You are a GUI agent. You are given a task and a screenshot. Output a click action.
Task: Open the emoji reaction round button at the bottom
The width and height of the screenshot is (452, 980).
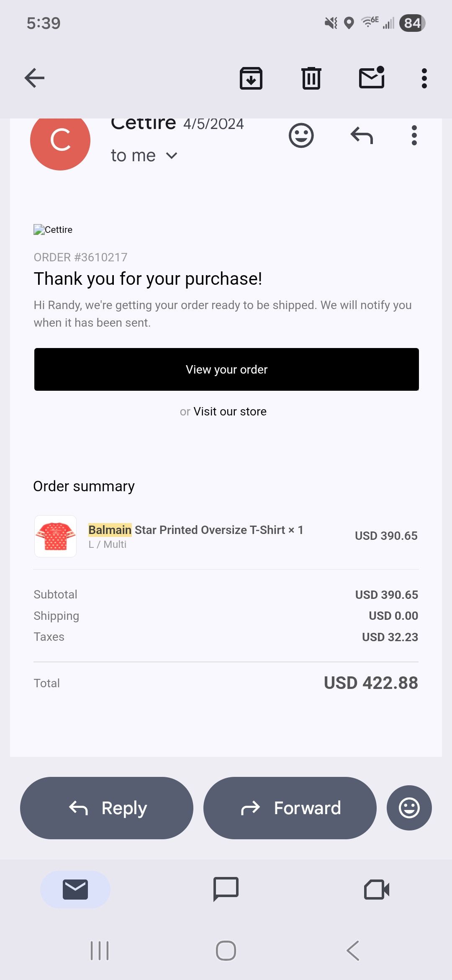409,808
